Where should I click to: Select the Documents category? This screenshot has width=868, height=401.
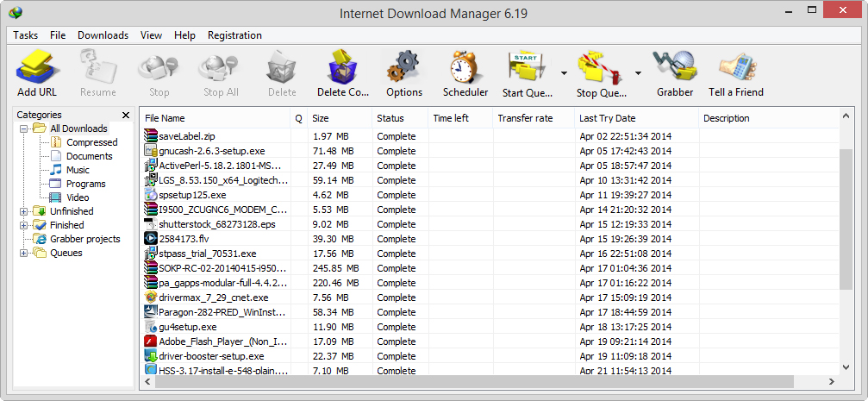point(89,156)
